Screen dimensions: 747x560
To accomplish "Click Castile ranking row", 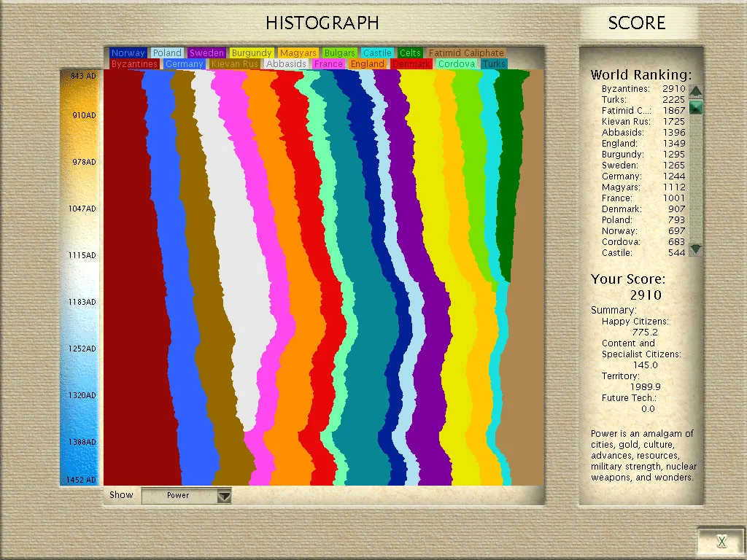I will coord(643,253).
